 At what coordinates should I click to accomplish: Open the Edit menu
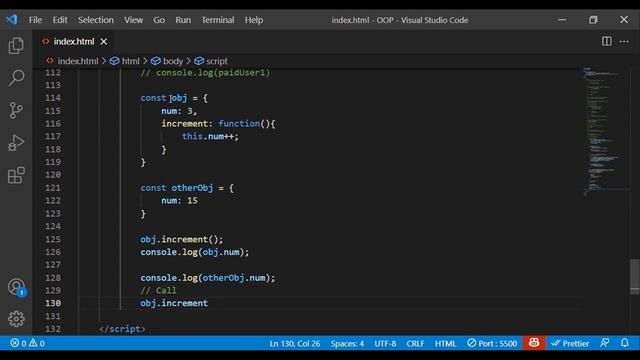[60, 20]
